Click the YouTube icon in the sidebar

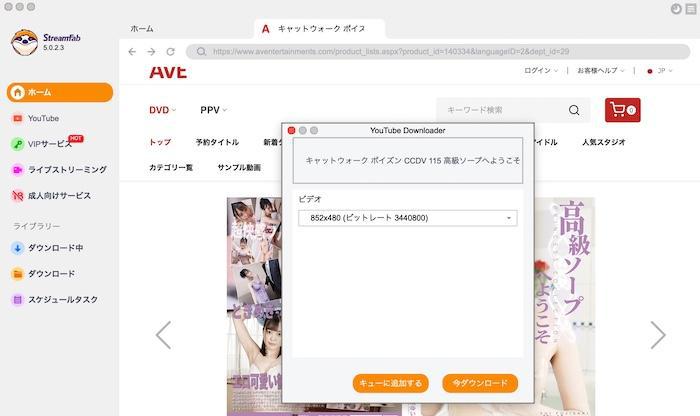17,118
